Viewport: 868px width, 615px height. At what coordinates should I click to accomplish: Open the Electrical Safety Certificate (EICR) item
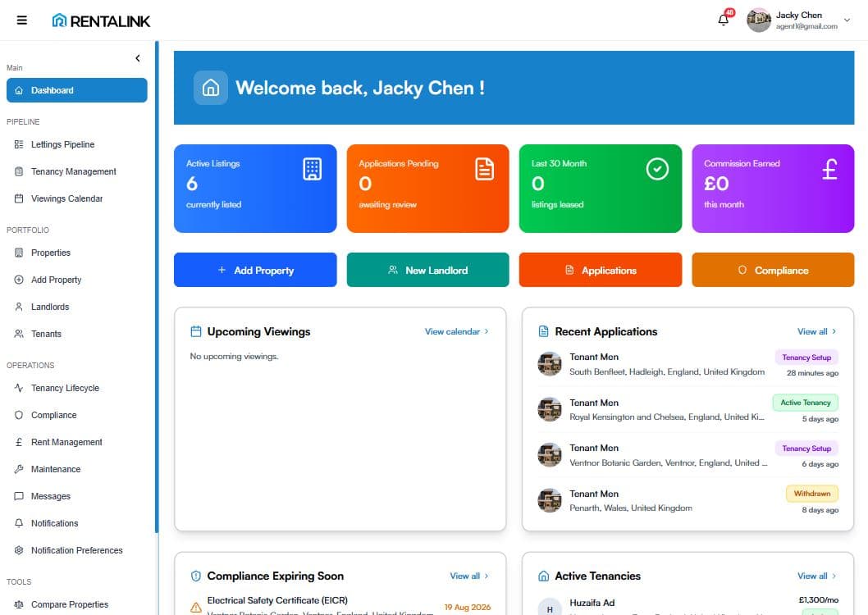click(x=340, y=605)
